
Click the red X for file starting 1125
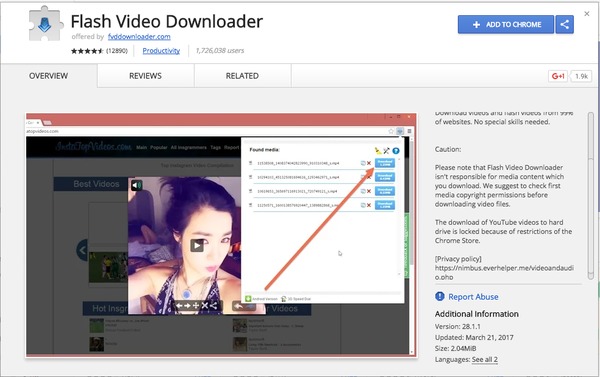[x=369, y=205]
